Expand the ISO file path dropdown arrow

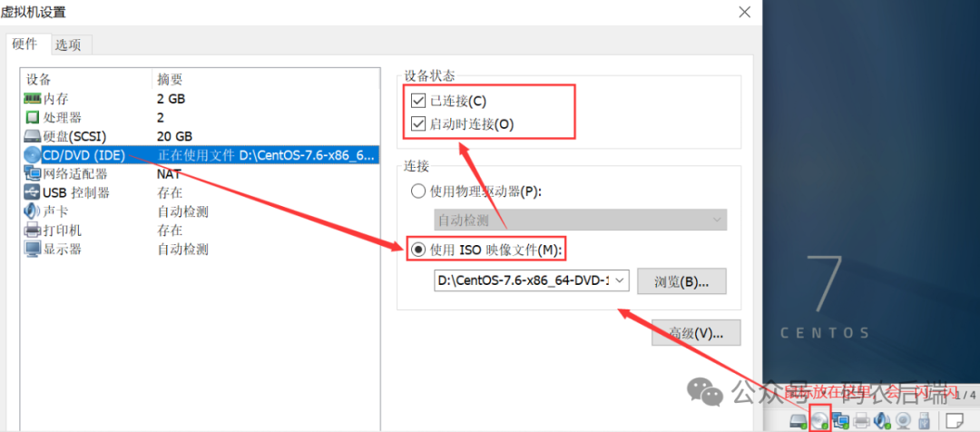[x=620, y=281]
